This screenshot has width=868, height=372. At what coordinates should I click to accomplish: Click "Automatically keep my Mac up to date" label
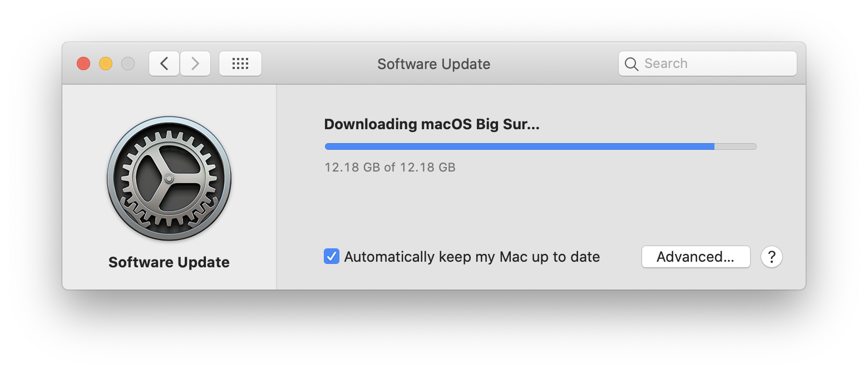[472, 257]
